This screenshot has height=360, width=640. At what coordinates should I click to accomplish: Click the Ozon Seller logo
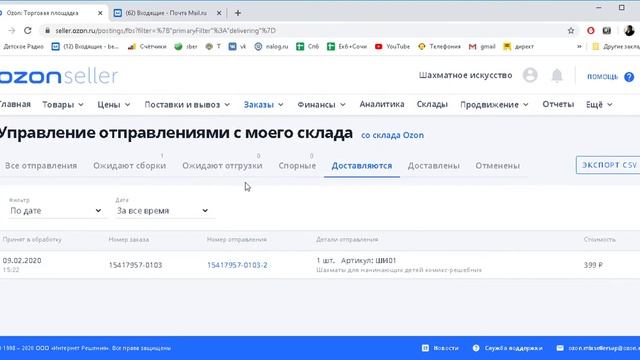[x=58, y=76]
